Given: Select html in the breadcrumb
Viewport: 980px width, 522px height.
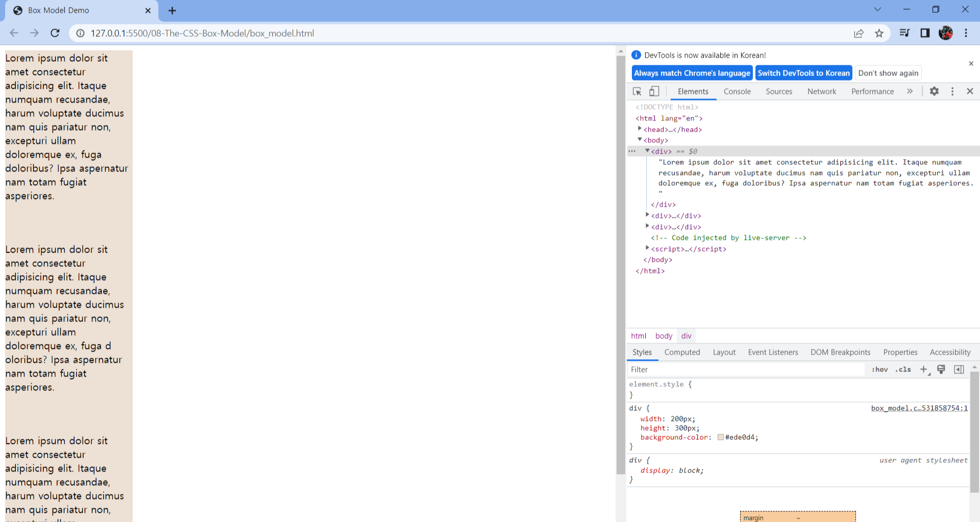Looking at the screenshot, I should coord(639,336).
